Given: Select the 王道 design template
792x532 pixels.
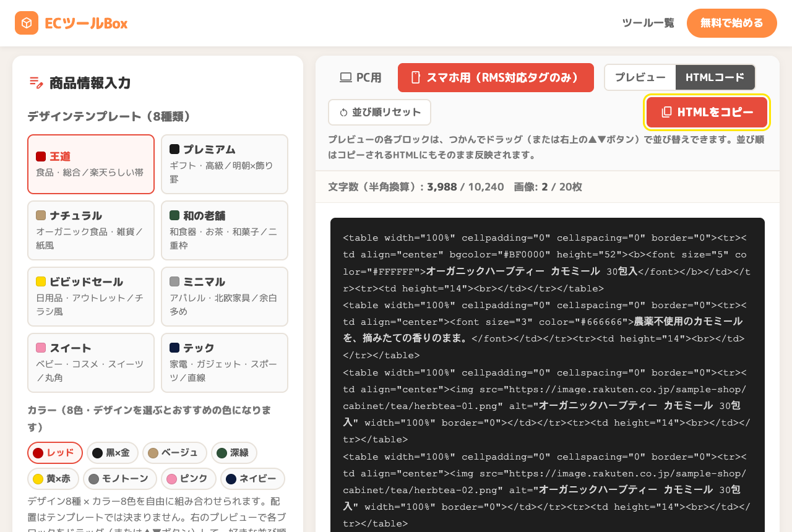Looking at the screenshot, I should (x=91, y=164).
